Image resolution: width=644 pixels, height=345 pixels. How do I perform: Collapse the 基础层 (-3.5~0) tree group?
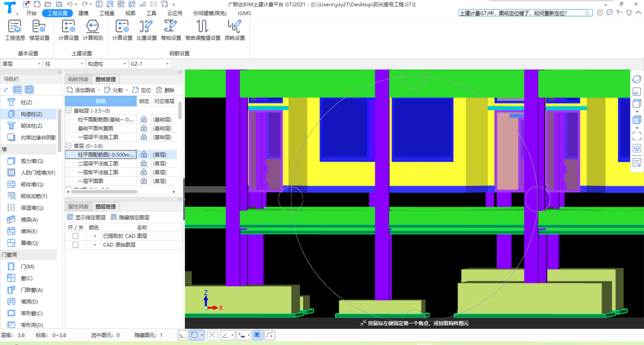68,111
